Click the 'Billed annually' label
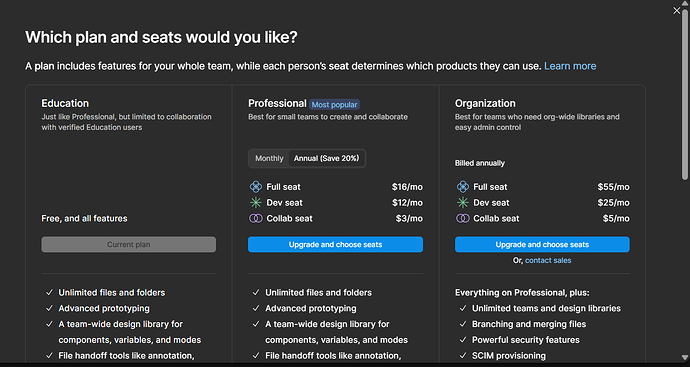The image size is (690, 367). click(480, 163)
